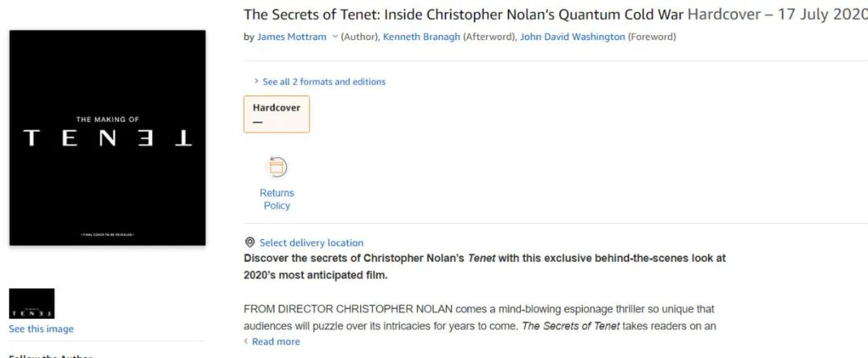Open the Returns Policy link
This screenshot has width=868, height=358.
(276, 199)
